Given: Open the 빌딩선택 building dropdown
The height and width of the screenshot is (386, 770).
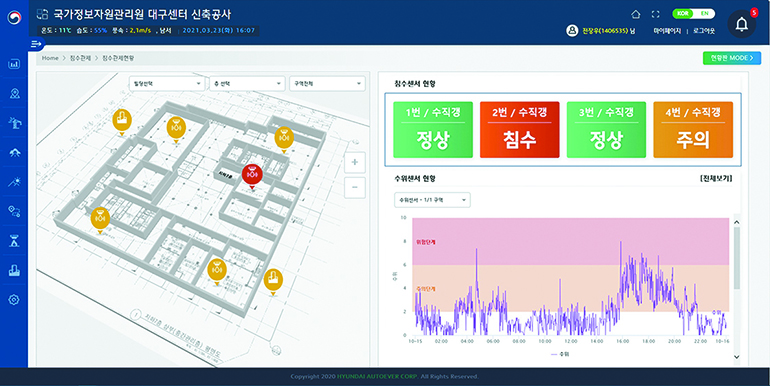Looking at the screenshot, I should 166,83.
